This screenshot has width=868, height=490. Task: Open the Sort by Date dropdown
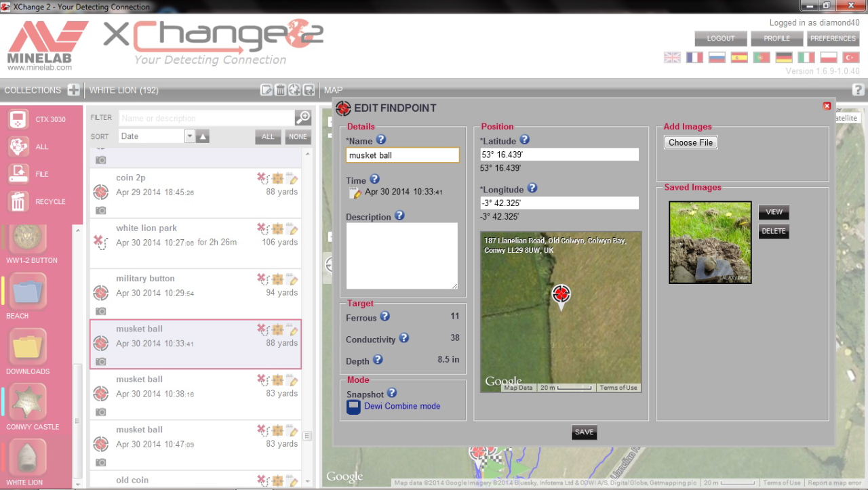(157, 136)
